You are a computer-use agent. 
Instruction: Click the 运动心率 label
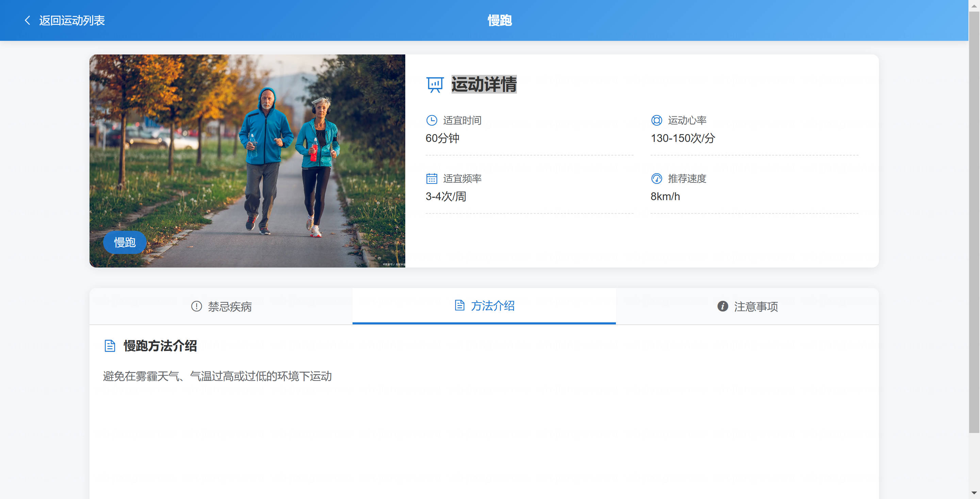pyautogui.click(x=687, y=120)
